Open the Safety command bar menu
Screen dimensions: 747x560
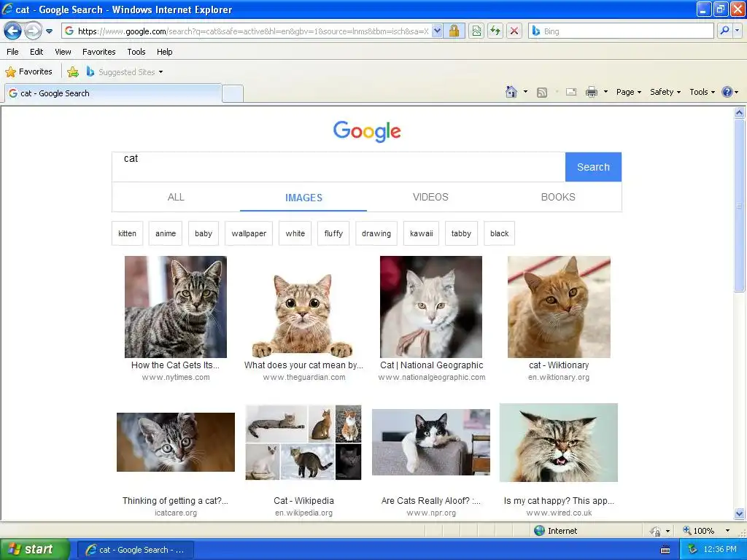coord(665,92)
